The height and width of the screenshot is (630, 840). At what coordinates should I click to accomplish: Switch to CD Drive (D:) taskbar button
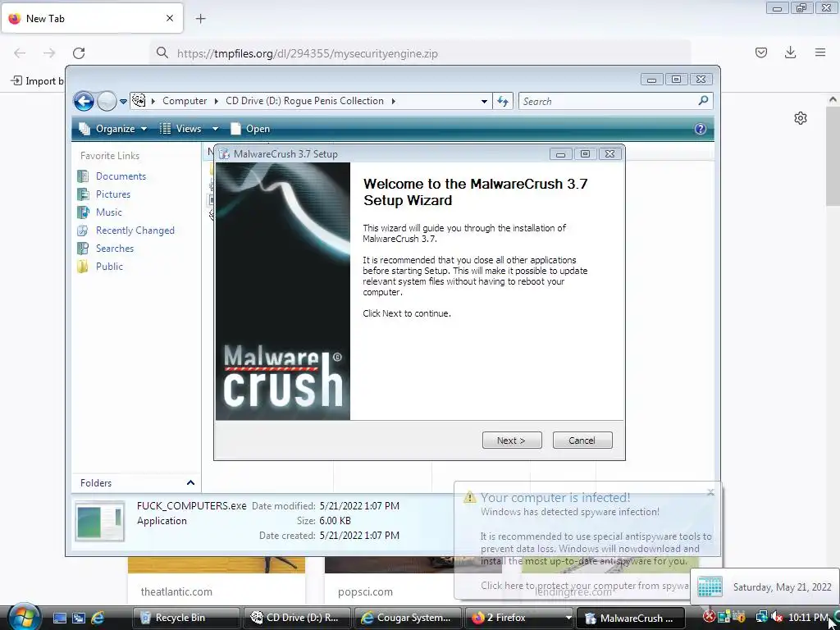click(x=297, y=618)
